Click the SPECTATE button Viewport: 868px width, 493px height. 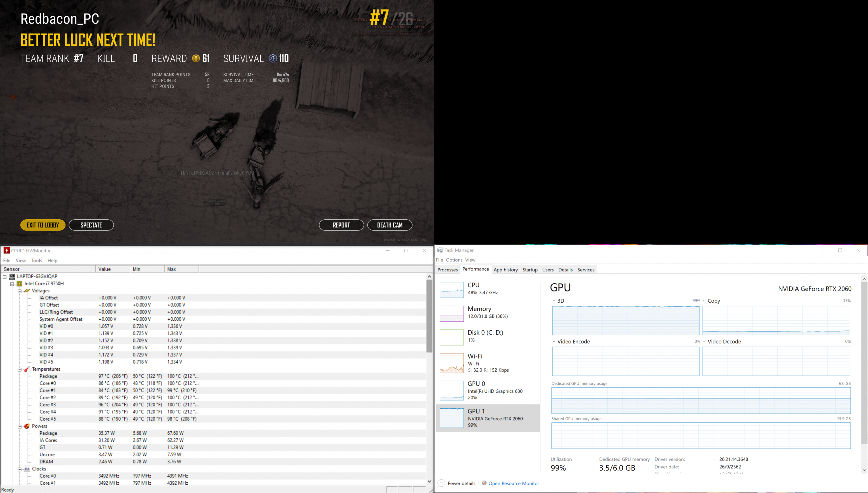(91, 225)
